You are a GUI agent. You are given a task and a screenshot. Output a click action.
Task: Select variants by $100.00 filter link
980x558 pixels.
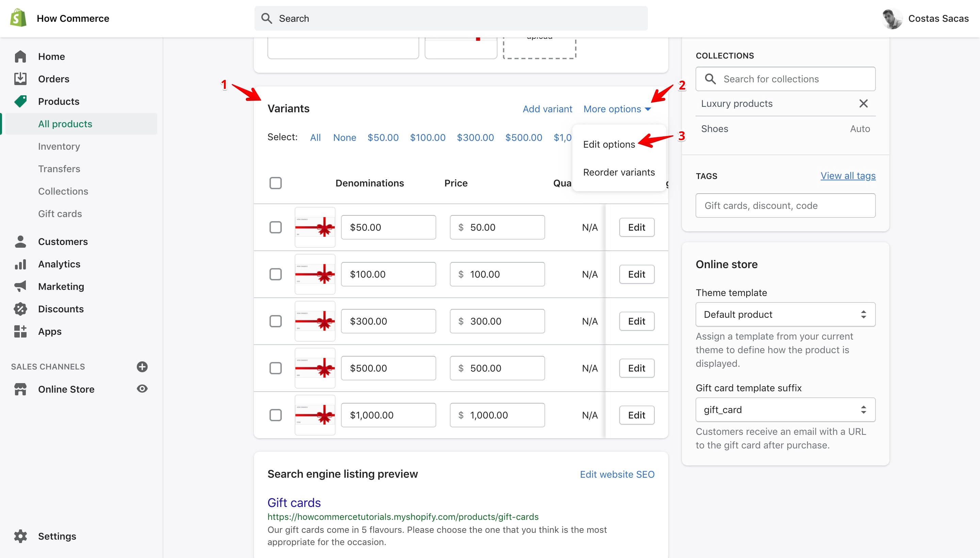tap(428, 137)
